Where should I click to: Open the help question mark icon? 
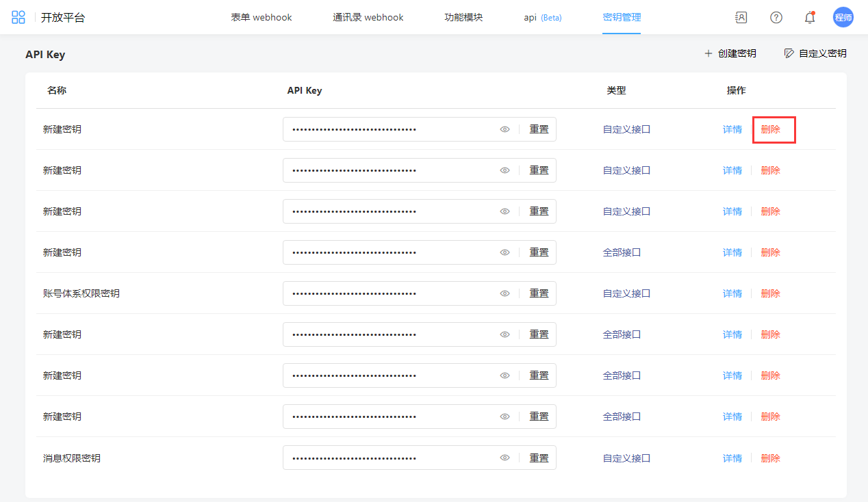776,18
